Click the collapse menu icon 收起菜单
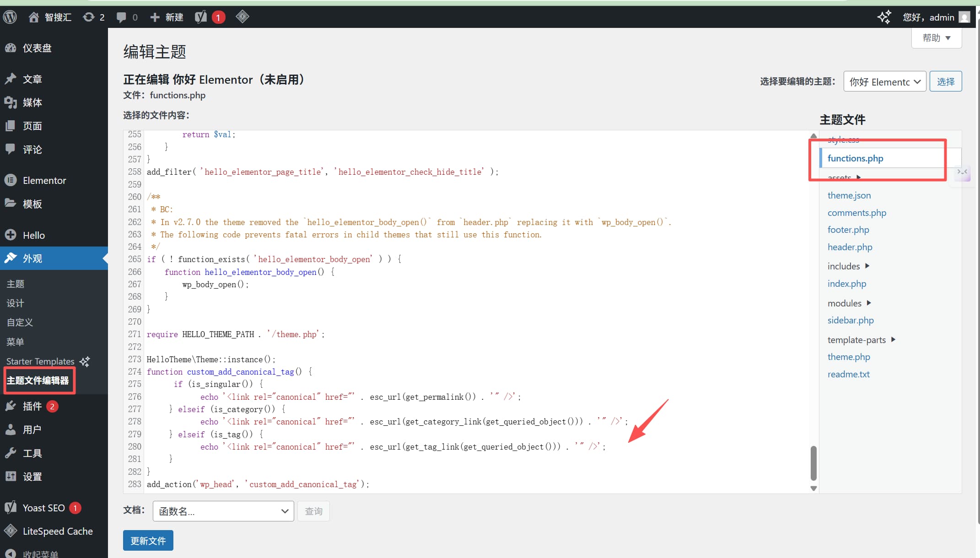Image resolution: width=980 pixels, height=558 pixels. tap(11, 554)
